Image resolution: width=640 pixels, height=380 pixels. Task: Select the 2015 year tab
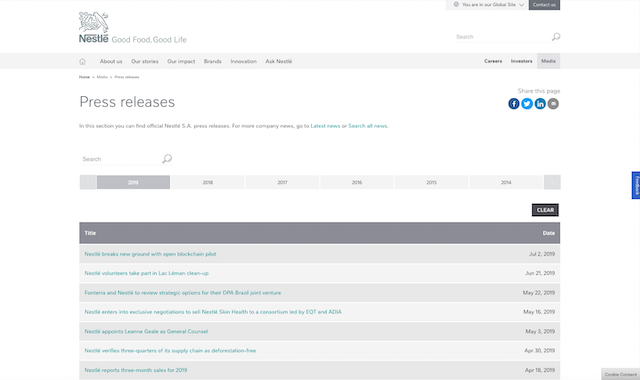[432, 182]
